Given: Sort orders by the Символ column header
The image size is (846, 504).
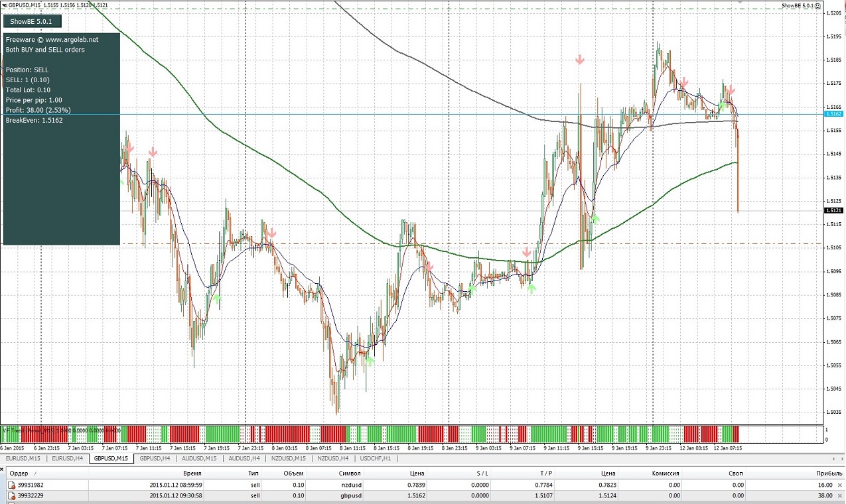Looking at the screenshot, I should pos(350,473).
